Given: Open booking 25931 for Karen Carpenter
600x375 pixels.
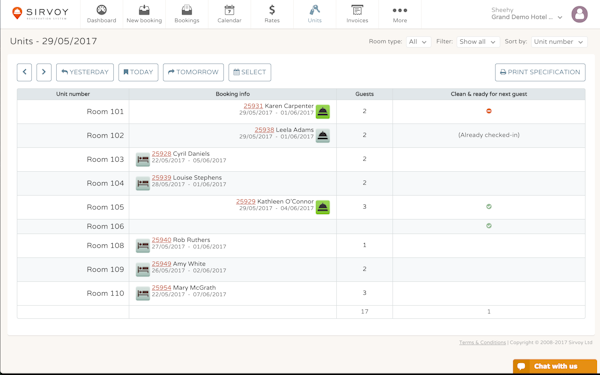Looking at the screenshot, I should coord(253,106).
